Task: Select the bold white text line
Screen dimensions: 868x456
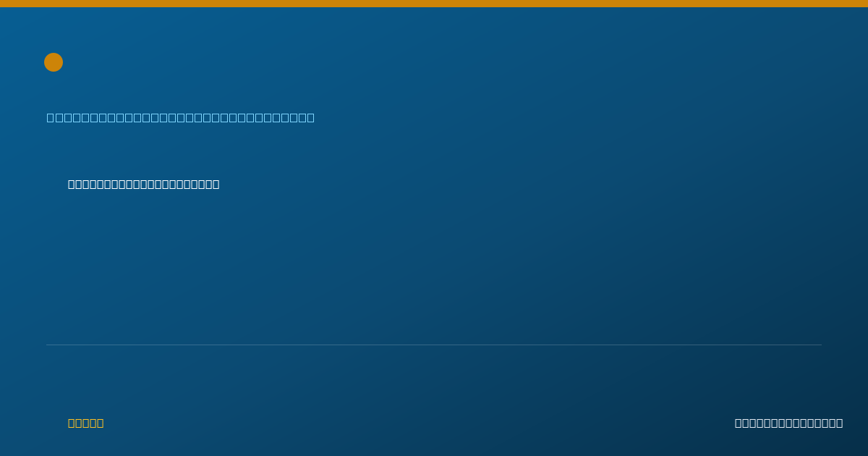Action: [x=144, y=185]
